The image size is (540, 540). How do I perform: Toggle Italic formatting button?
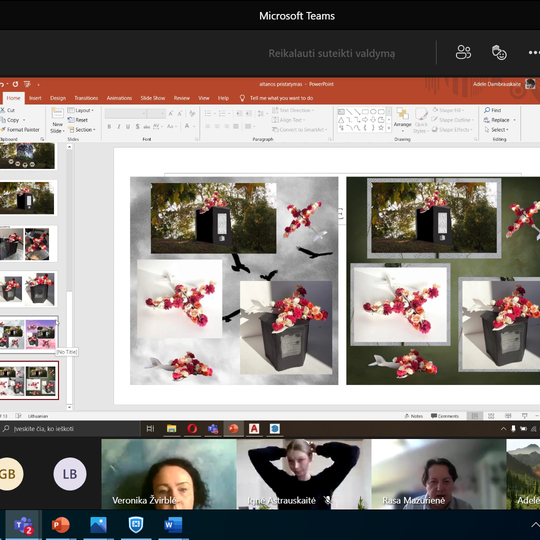click(118, 126)
